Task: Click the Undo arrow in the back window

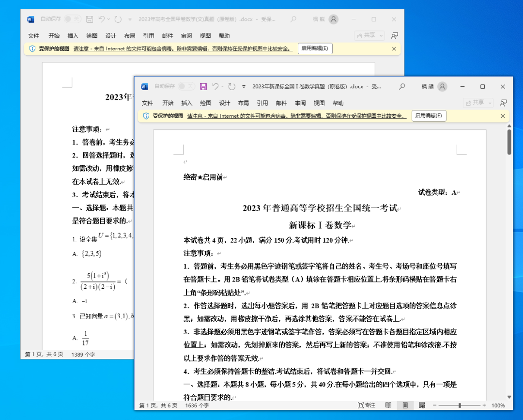Action: [x=101, y=19]
